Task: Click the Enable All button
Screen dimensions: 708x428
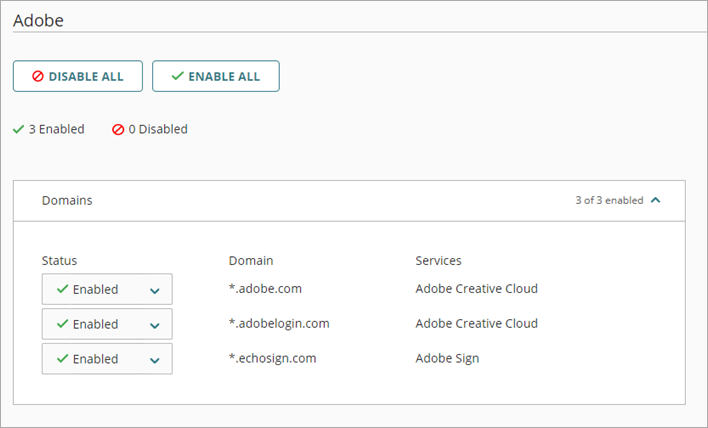Action: click(x=215, y=77)
